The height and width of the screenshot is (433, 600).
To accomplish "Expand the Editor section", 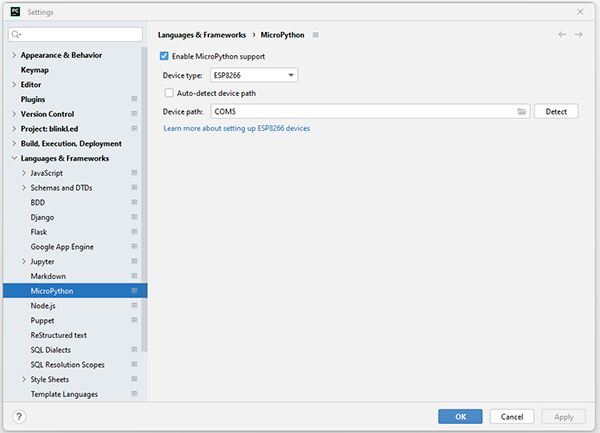I will click(14, 85).
